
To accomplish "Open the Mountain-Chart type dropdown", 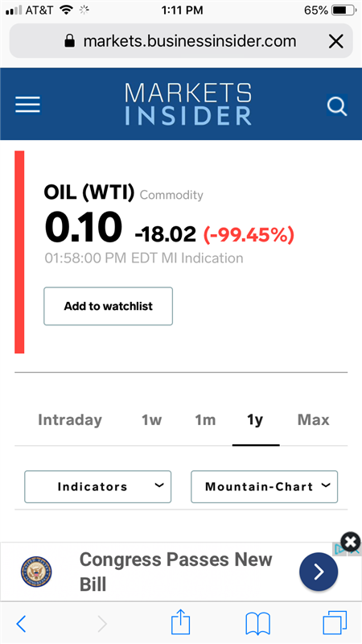I will (x=265, y=487).
